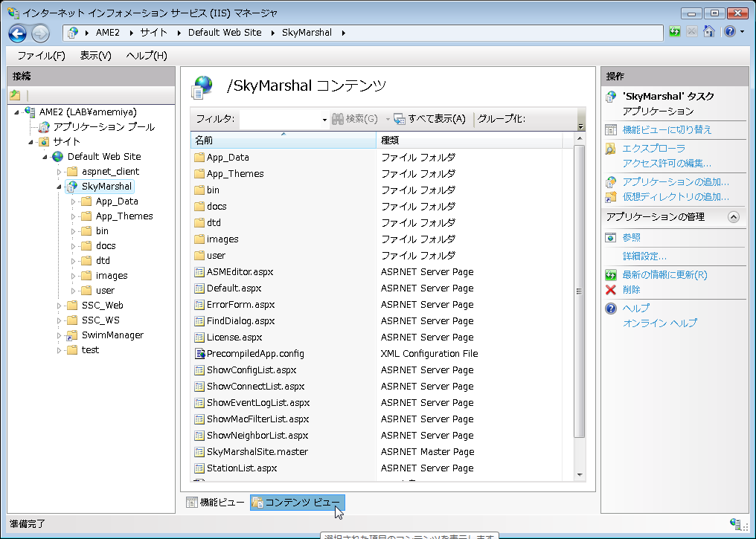
Task: Go back with the blue Back arrow
Action: pyautogui.click(x=18, y=33)
